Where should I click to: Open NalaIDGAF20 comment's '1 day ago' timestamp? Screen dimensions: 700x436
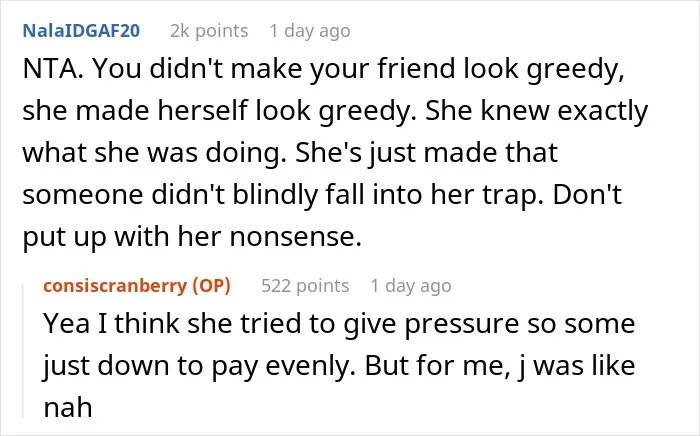click(310, 31)
